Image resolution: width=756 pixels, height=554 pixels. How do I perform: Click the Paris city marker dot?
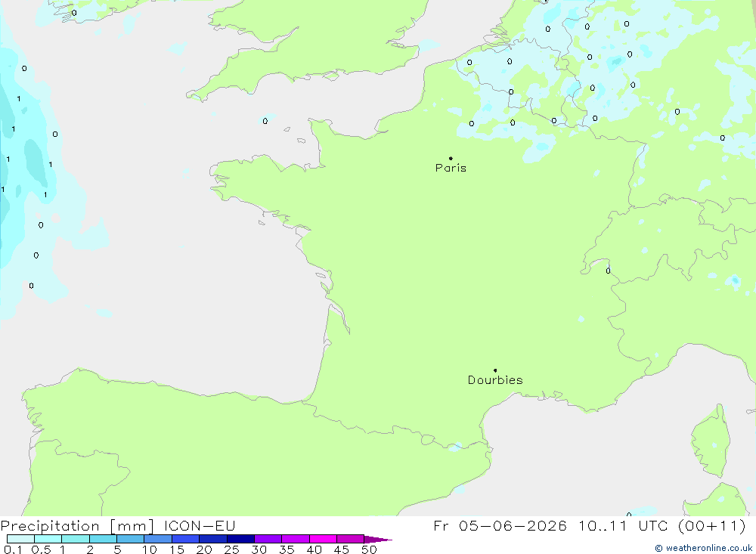[451, 158]
